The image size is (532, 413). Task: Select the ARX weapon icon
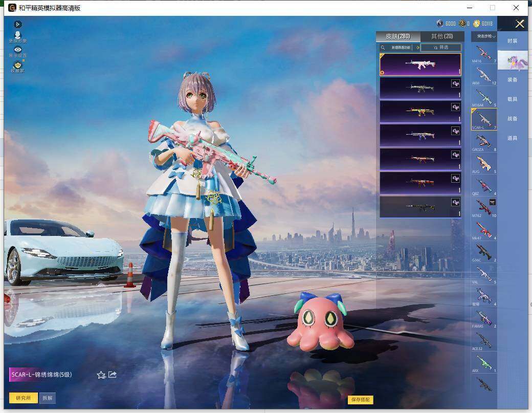click(x=484, y=363)
